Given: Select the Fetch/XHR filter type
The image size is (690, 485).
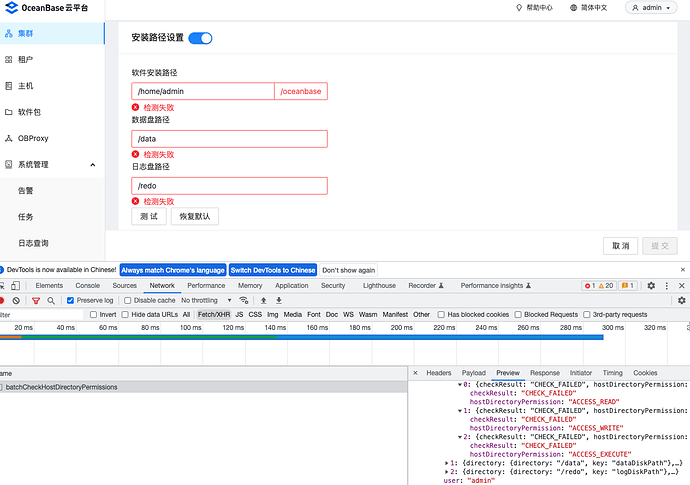Looking at the screenshot, I should 214,314.
